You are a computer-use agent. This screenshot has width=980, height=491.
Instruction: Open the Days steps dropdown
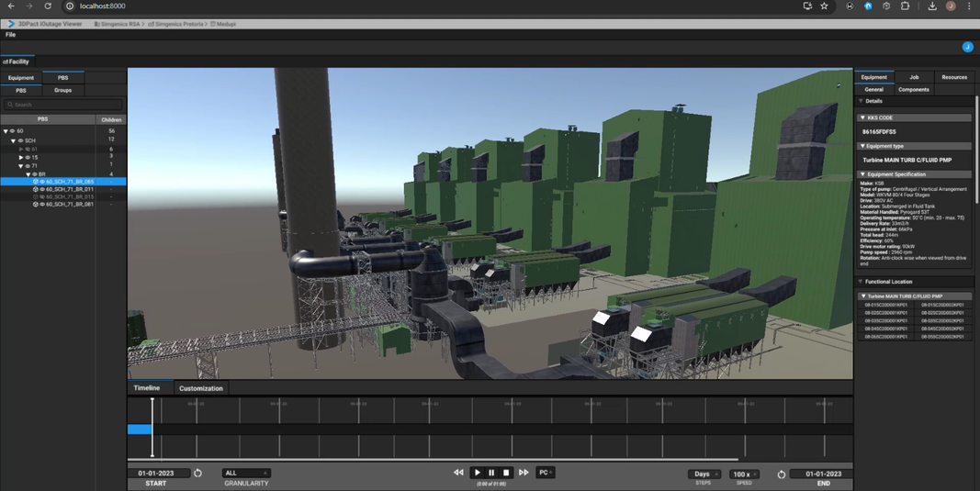click(704, 474)
